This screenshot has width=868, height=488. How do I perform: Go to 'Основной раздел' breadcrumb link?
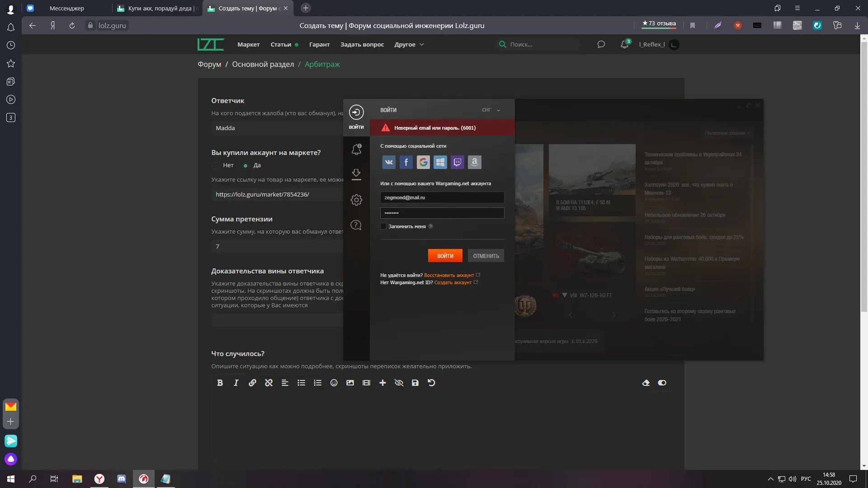point(263,64)
